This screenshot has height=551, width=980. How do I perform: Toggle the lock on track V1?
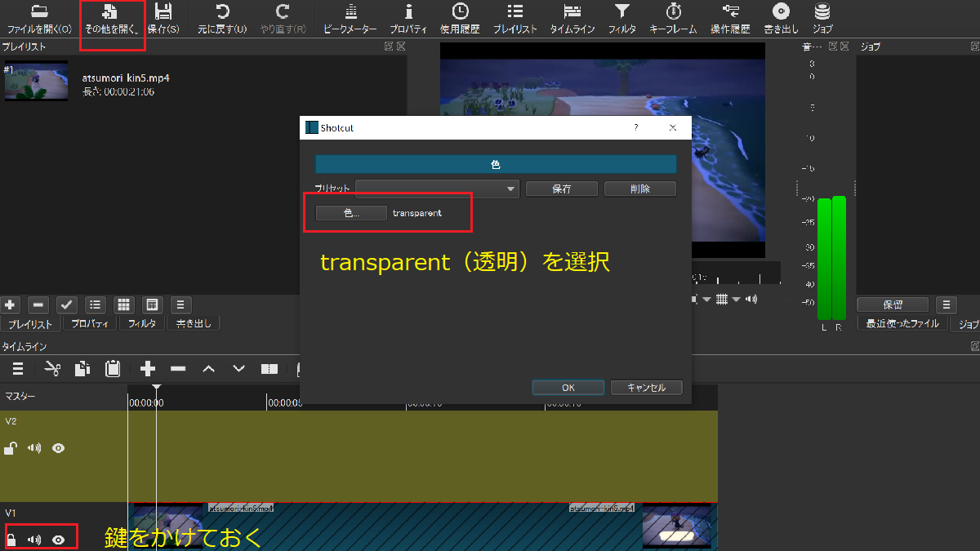11,540
